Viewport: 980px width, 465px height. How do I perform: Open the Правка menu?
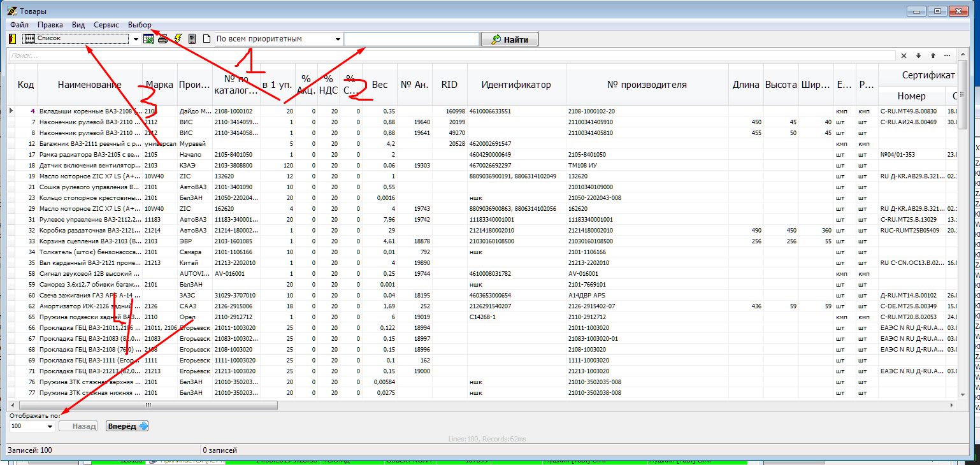(50, 25)
